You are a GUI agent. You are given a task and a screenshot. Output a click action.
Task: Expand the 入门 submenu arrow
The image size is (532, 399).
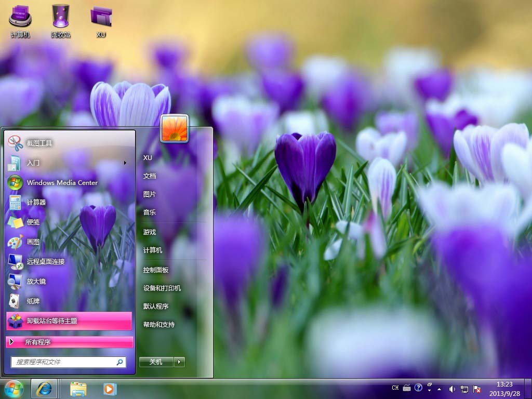pos(125,163)
